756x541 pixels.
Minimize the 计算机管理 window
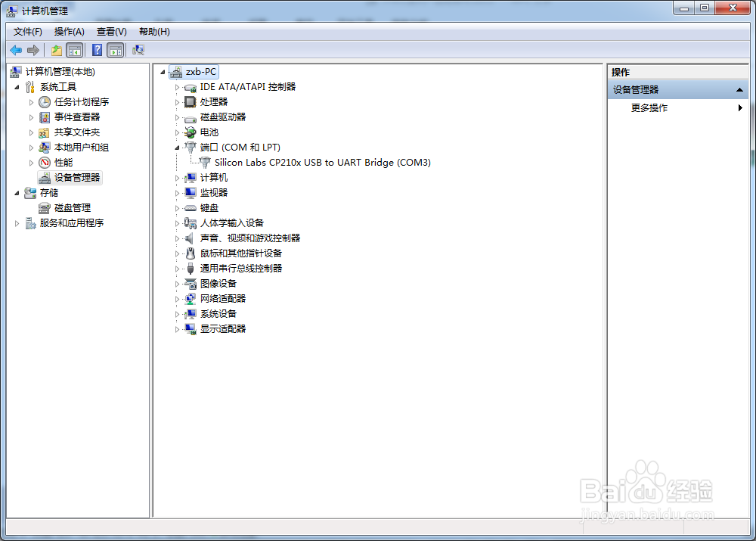click(683, 8)
